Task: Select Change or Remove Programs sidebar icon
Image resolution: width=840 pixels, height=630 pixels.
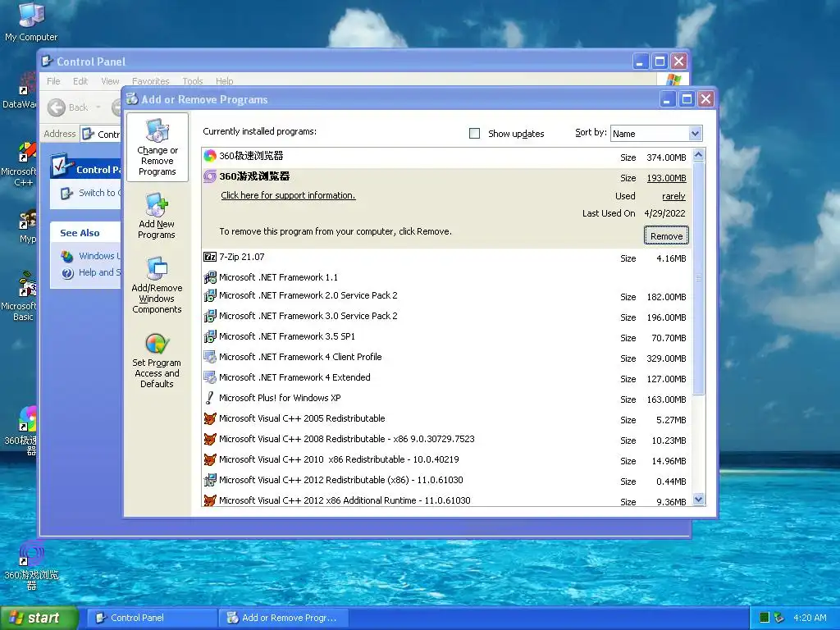Action: (157, 148)
